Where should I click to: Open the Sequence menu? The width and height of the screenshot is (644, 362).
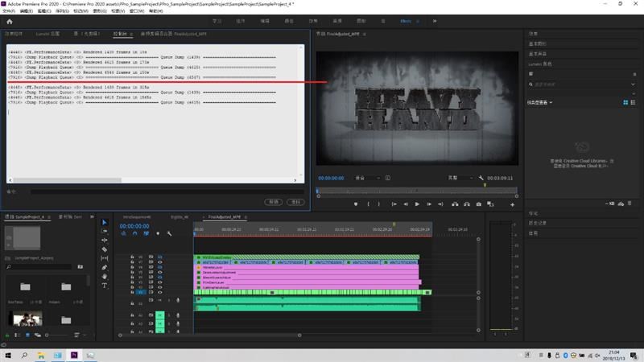(62, 11)
